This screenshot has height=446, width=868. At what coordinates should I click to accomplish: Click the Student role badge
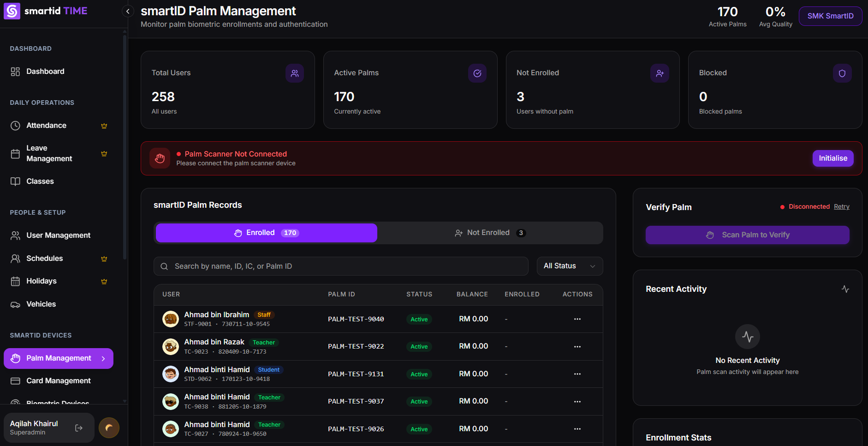(269, 370)
